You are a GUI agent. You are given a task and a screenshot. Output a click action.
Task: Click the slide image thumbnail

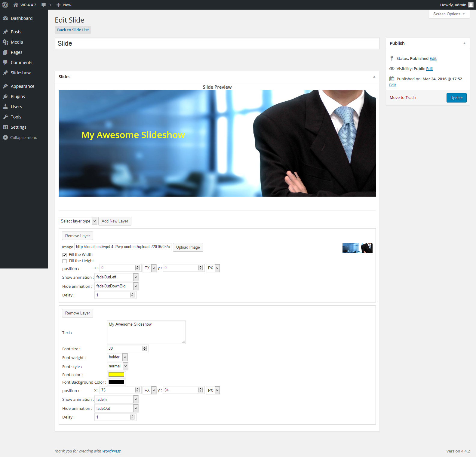(358, 248)
